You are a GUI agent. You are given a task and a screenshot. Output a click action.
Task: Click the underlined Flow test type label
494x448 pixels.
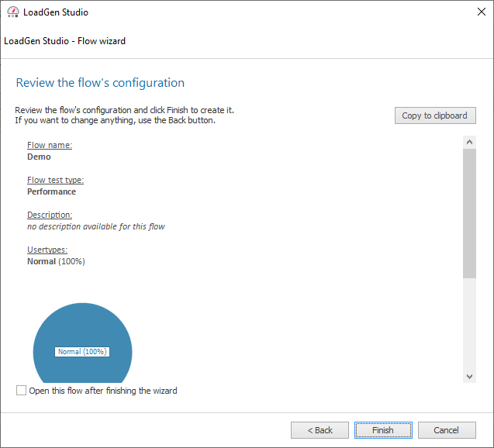pyautogui.click(x=55, y=180)
